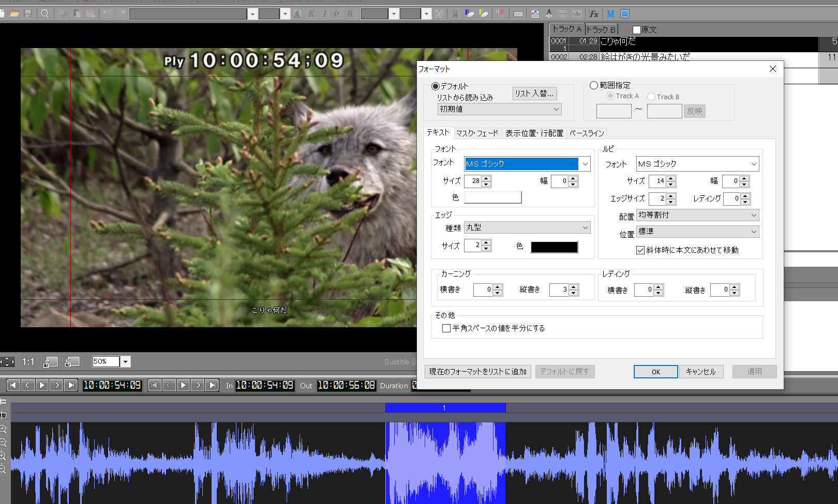
Task: Click 現在のフォーマットをリストに追加 button
Action: 477,372
